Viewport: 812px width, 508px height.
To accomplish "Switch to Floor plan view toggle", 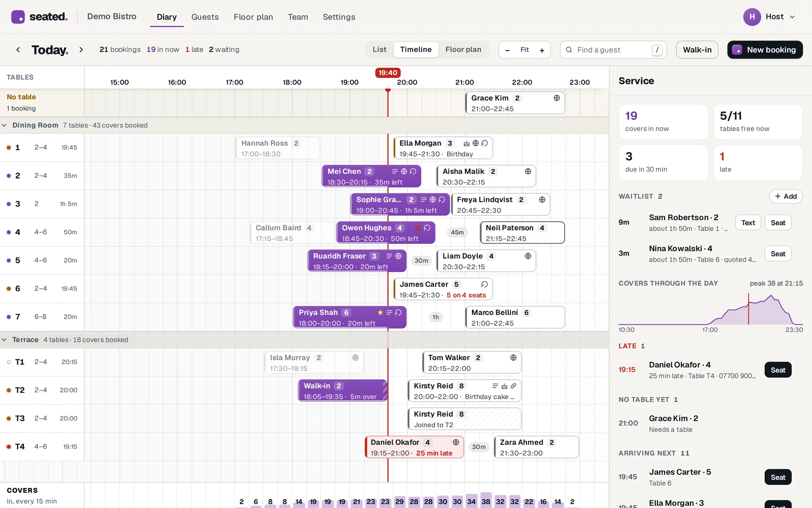I will pos(463,50).
